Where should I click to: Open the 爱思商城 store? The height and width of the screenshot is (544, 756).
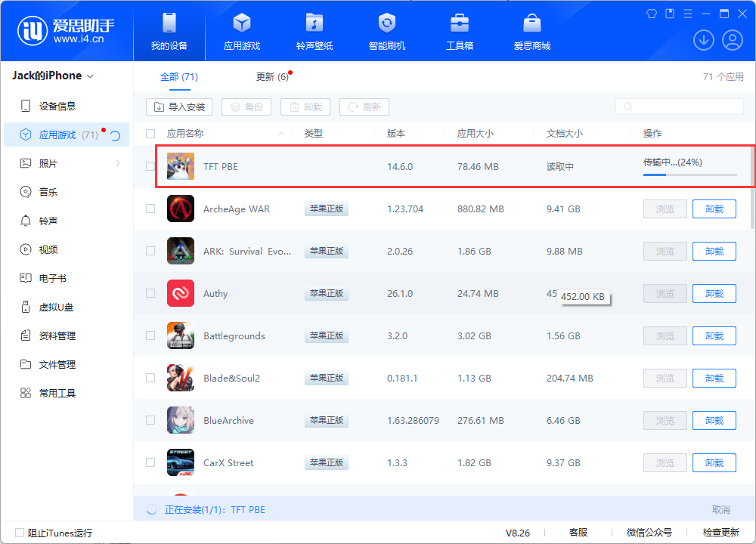point(531,31)
